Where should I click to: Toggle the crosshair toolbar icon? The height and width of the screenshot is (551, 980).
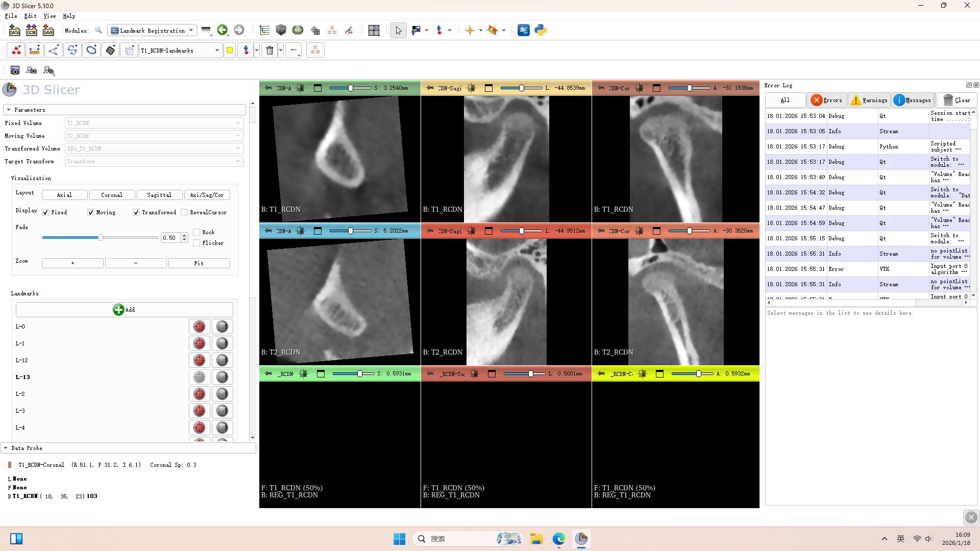click(x=470, y=31)
